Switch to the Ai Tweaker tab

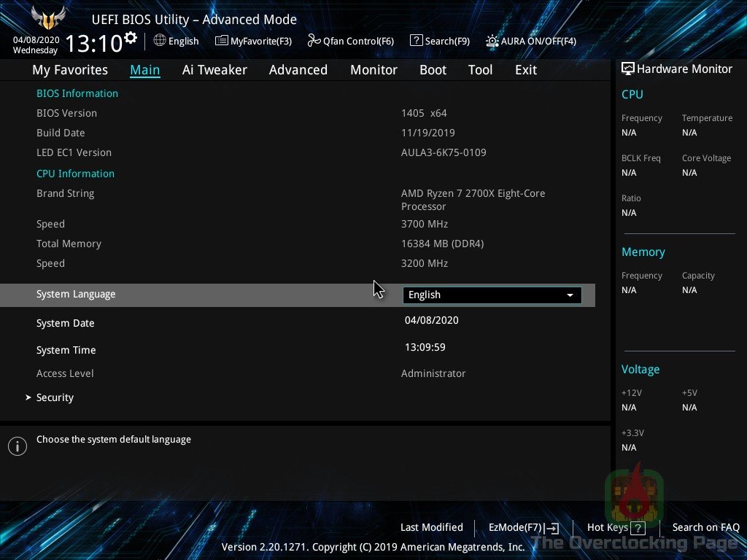pyautogui.click(x=214, y=70)
